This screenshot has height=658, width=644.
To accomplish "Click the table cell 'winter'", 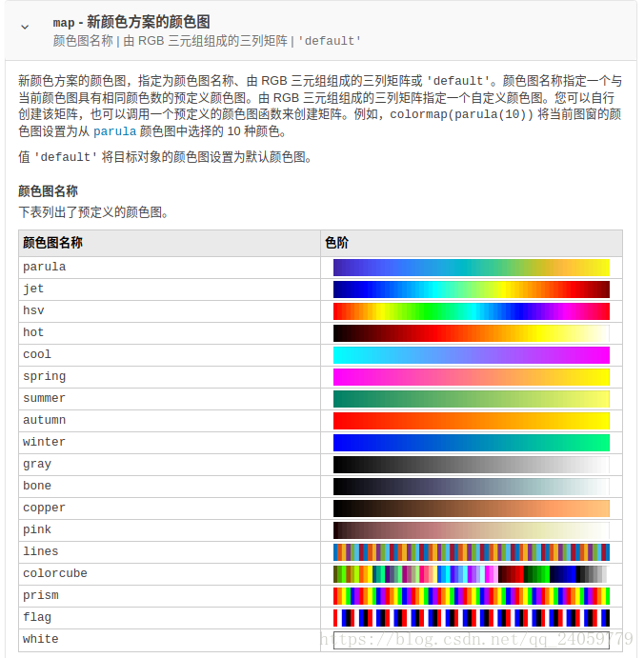I will coord(170,443).
